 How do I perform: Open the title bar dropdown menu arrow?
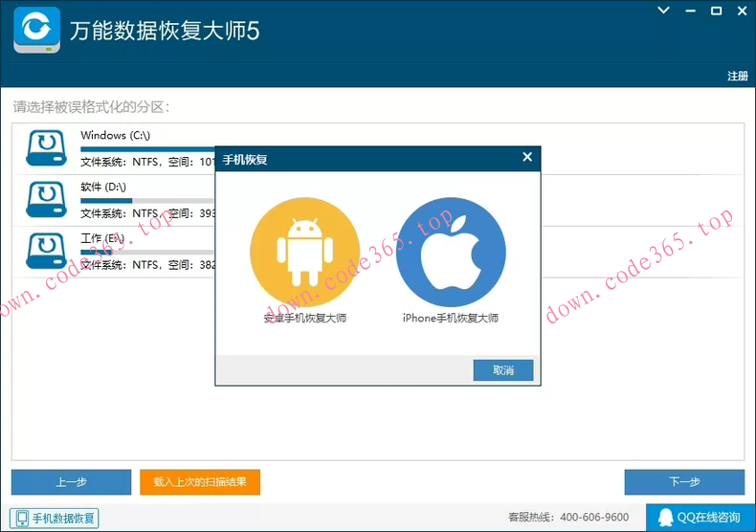(663, 11)
